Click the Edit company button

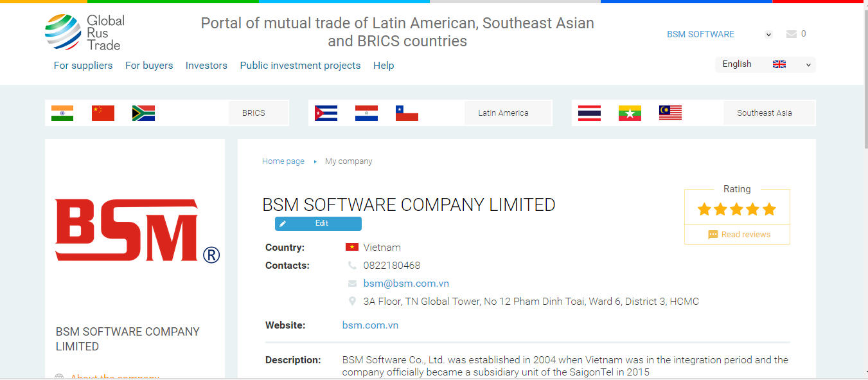pyautogui.click(x=318, y=224)
